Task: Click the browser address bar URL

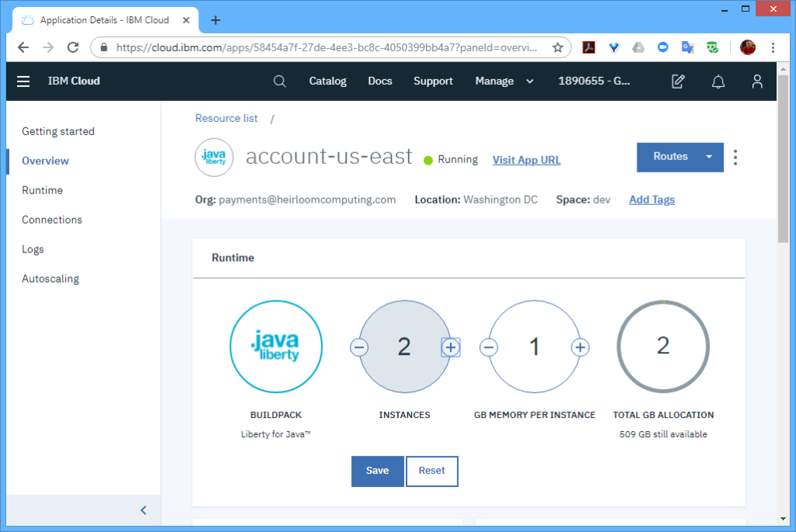Action: 326,47
